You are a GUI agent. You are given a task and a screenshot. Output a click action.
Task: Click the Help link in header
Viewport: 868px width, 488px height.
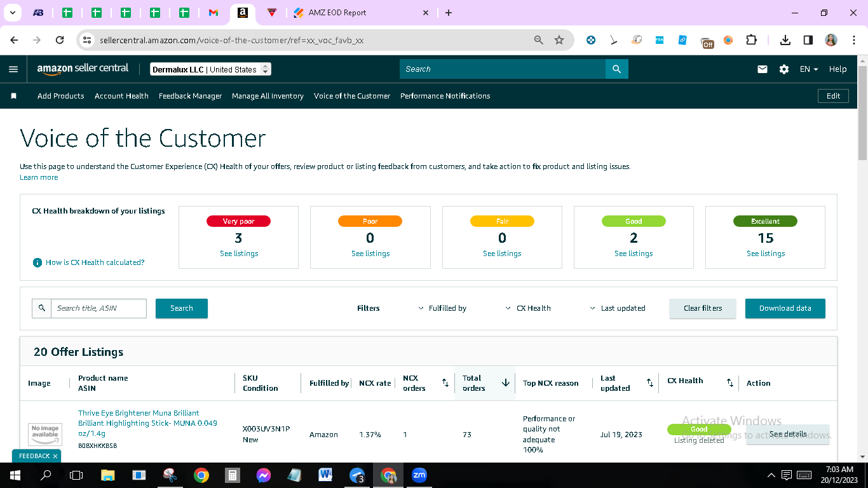[837, 69]
